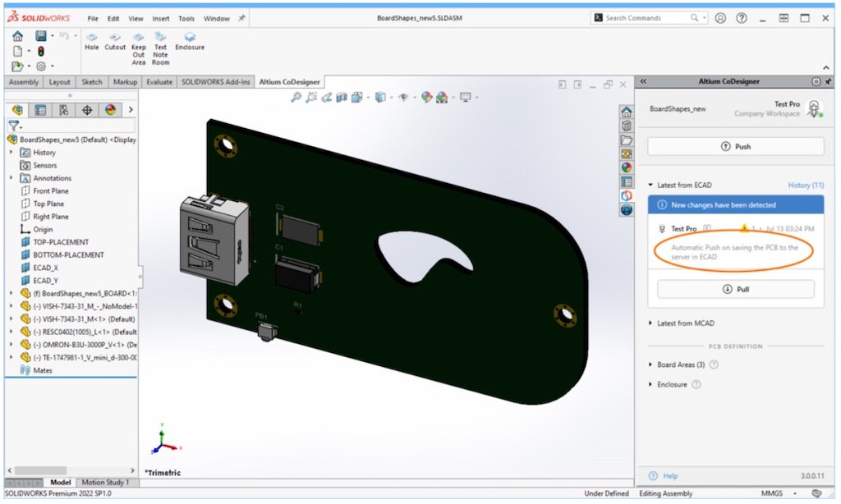Expand the History tree node
This screenshot has width=841, height=504.
(11, 153)
